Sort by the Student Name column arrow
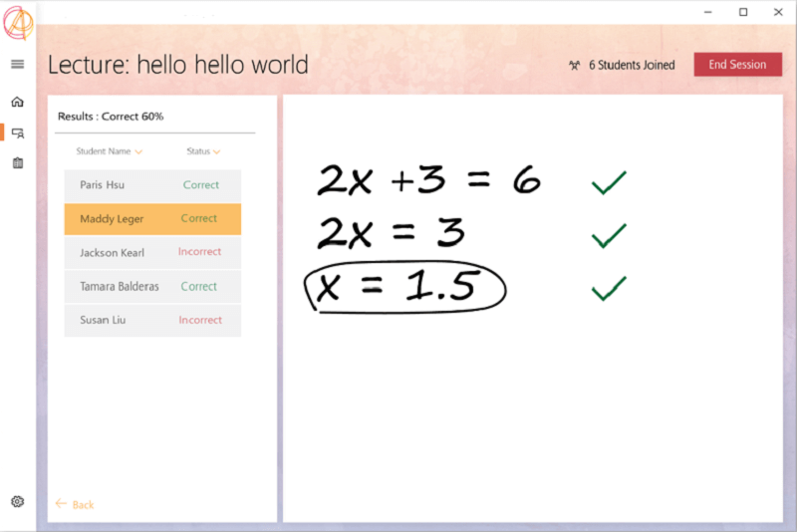Screen dimensions: 797x532 pos(138,152)
